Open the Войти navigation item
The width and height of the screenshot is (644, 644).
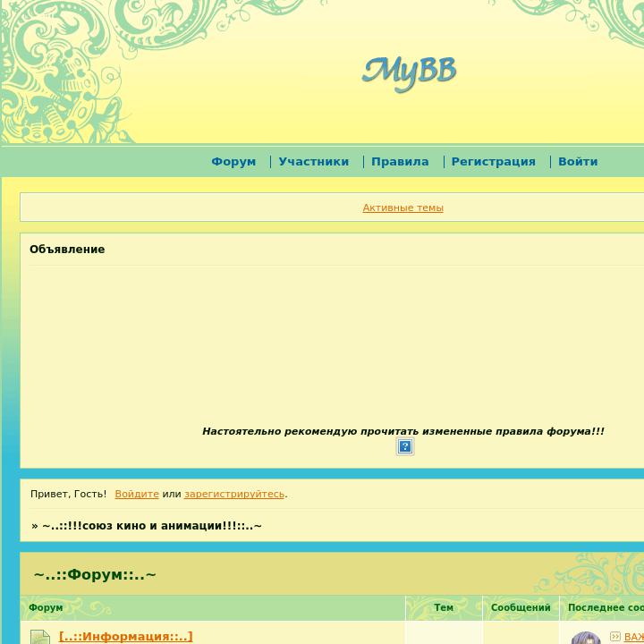578,162
